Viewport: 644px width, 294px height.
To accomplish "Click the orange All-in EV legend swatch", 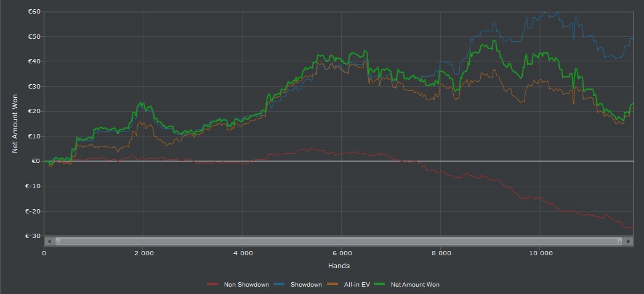I will pyautogui.click(x=332, y=284).
